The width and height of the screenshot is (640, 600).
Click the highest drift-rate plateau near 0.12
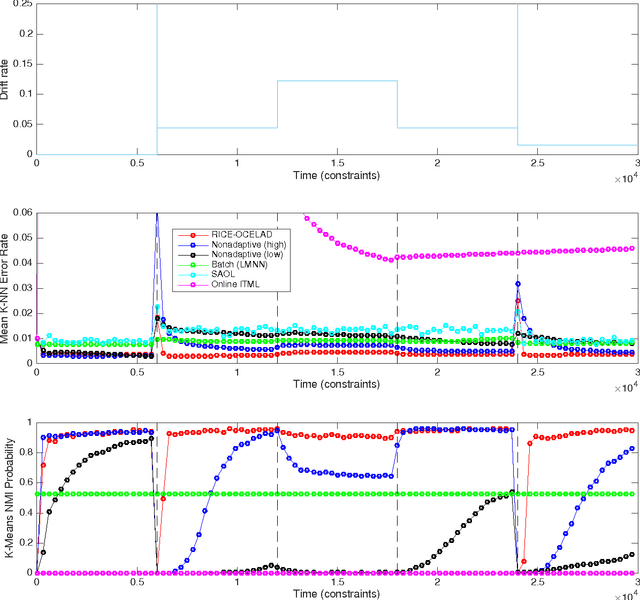pos(337,81)
